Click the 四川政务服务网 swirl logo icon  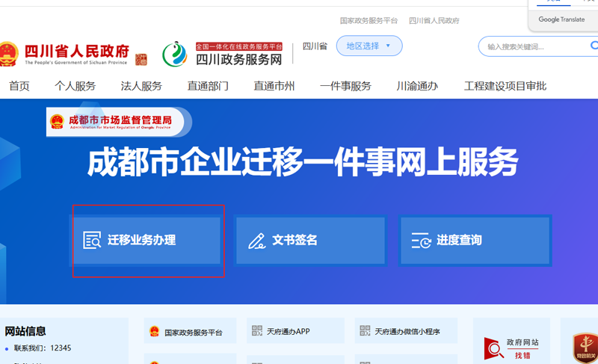click(175, 54)
